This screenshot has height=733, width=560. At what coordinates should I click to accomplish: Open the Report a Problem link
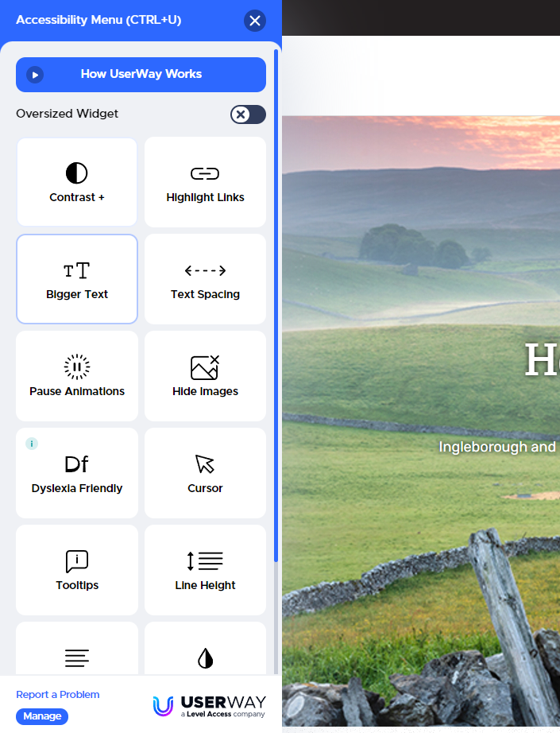(x=58, y=695)
